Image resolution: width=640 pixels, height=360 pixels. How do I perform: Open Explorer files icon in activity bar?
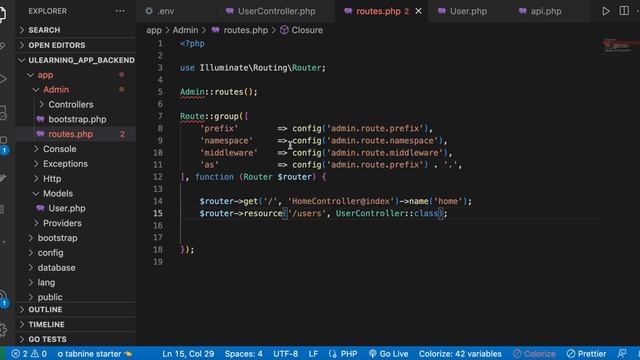coord(2,14)
